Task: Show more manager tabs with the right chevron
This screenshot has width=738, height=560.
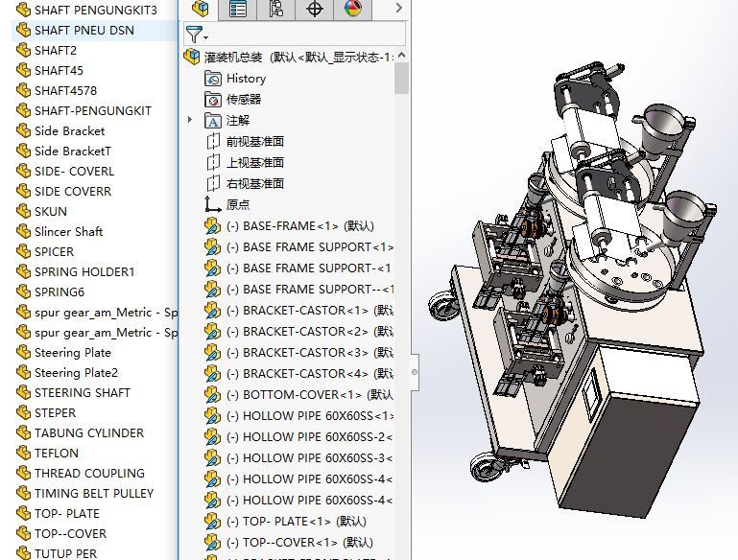Action: point(398,10)
